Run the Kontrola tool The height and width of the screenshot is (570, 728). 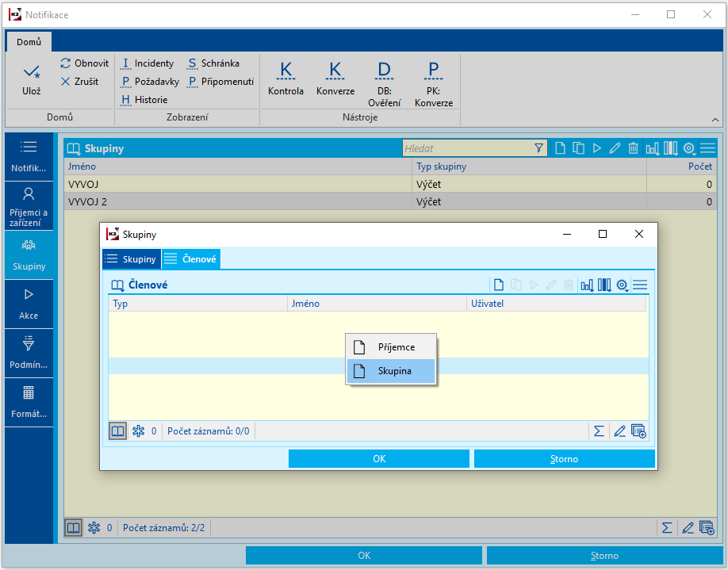click(285, 78)
